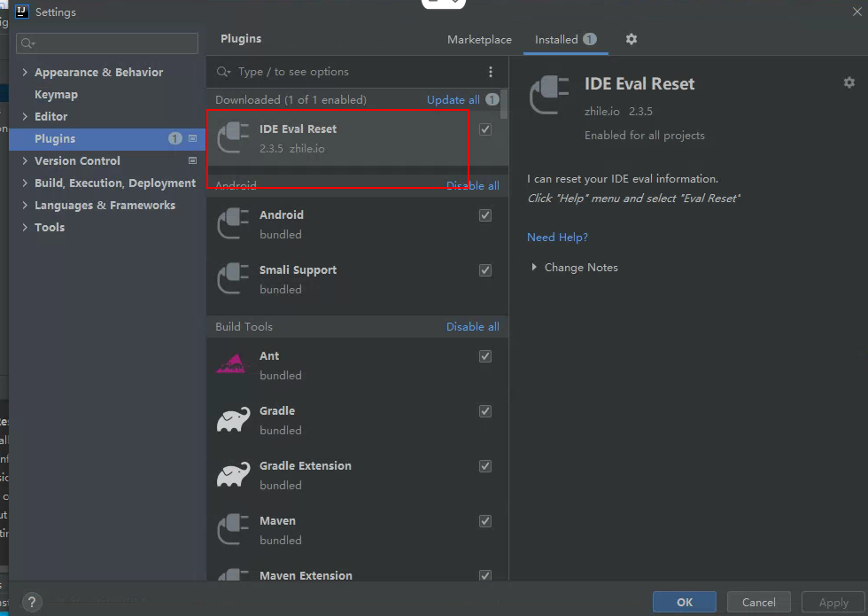Open plugin options three-dot menu
868x616 pixels.
click(491, 72)
